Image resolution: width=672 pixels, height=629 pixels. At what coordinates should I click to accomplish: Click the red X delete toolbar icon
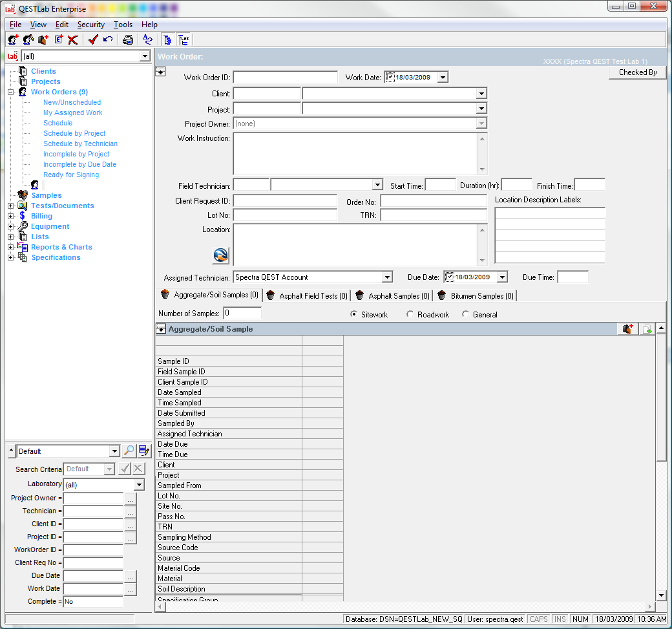click(73, 40)
